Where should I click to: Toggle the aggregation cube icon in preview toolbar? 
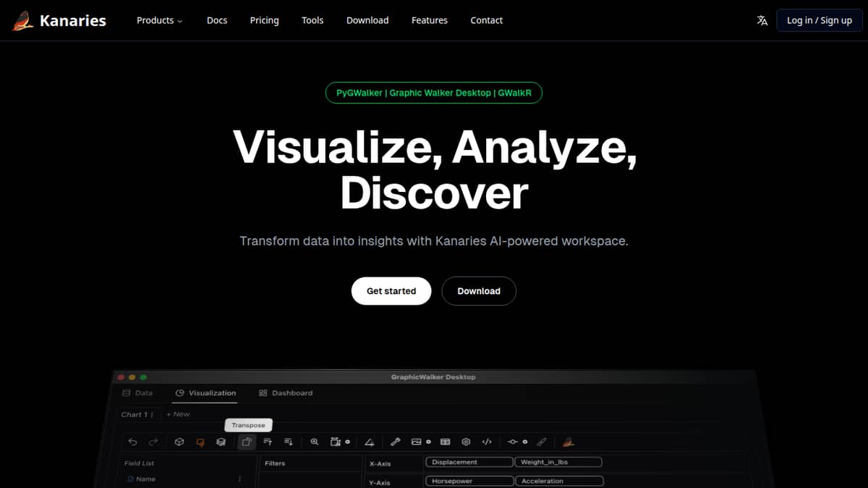(x=179, y=442)
